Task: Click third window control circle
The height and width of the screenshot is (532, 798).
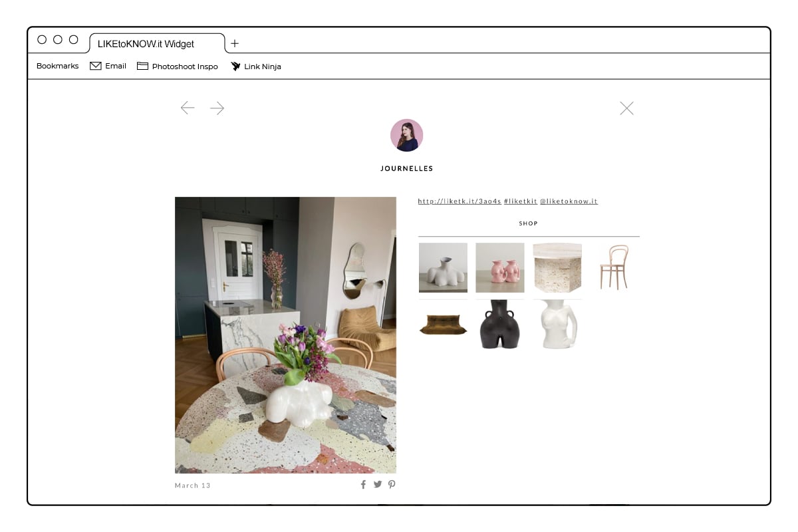Action: tap(74, 40)
